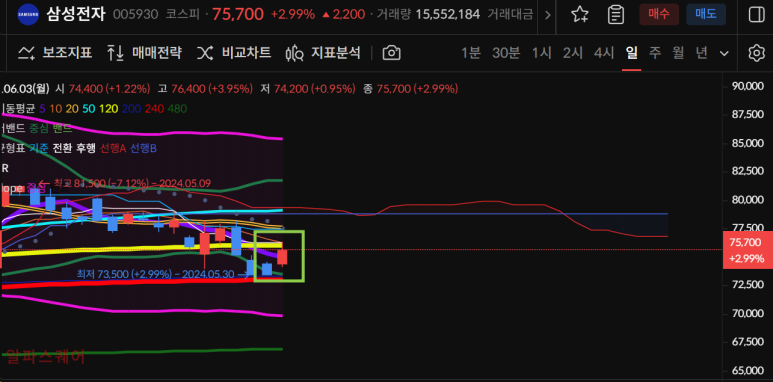Toggle the 50 moving average
Image resolution: width=773 pixels, height=382 pixels.
pyautogui.click(x=89, y=108)
